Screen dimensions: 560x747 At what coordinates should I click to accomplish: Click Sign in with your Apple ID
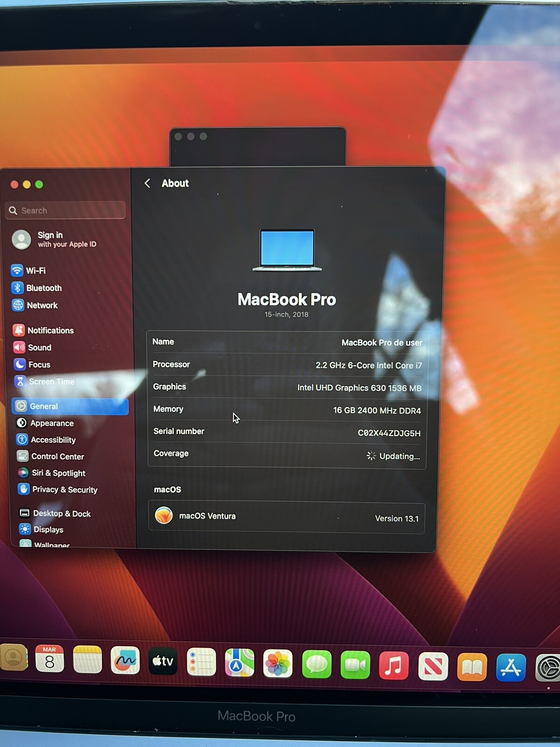(x=55, y=240)
